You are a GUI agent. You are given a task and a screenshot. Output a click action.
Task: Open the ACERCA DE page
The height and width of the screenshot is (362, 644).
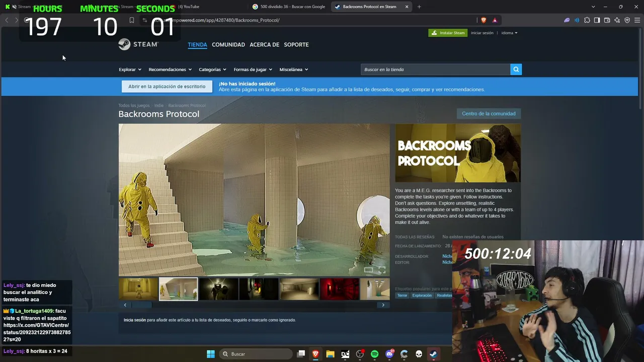click(x=264, y=45)
